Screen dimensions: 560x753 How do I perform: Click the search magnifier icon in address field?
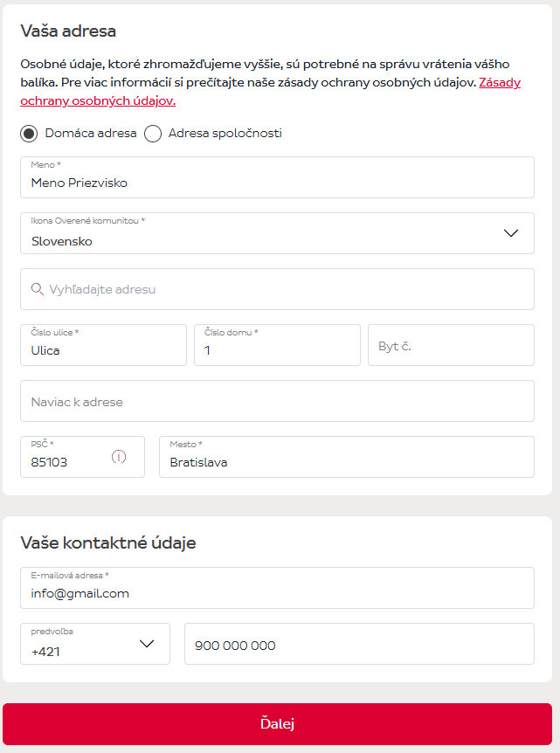tap(37, 289)
